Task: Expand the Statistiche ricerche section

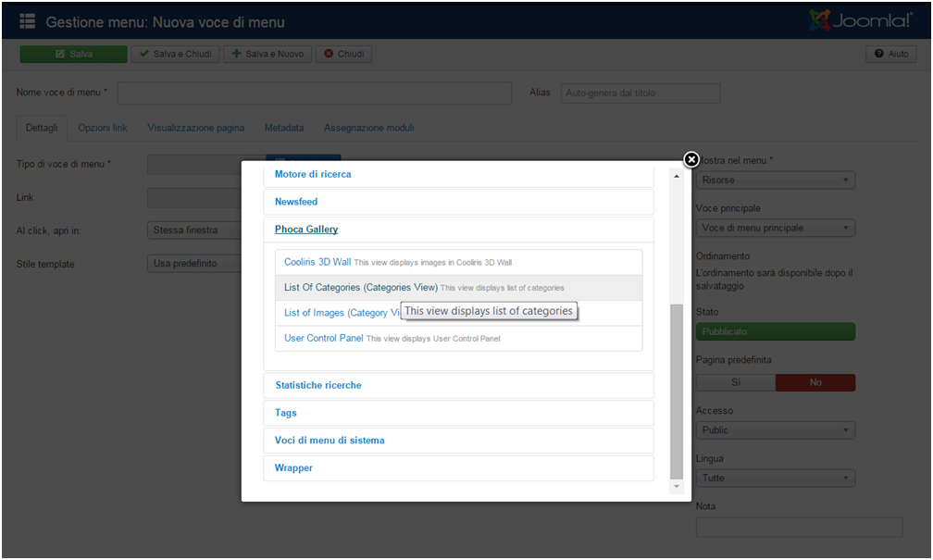Action: click(317, 385)
